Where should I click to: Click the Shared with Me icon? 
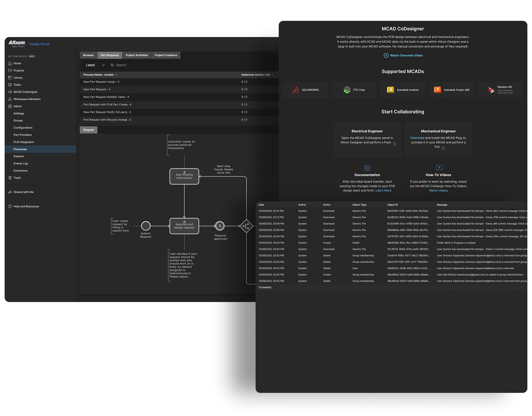[x=10, y=192]
